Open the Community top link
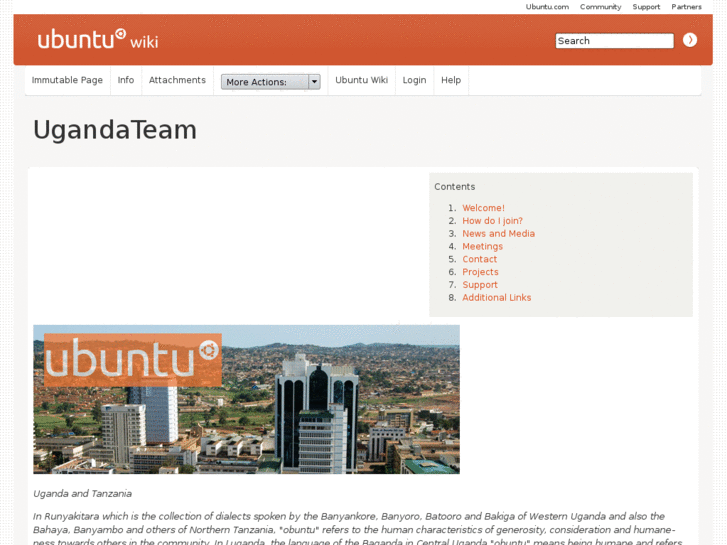The image size is (727, 545). [x=600, y=6]
